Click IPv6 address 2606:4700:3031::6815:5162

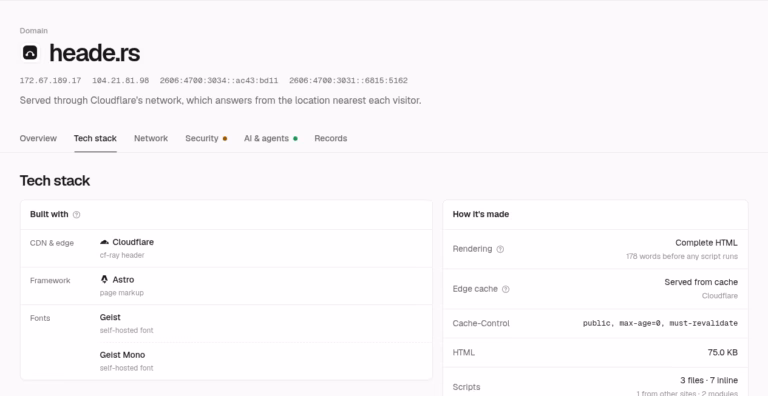[x=348, y=80]
